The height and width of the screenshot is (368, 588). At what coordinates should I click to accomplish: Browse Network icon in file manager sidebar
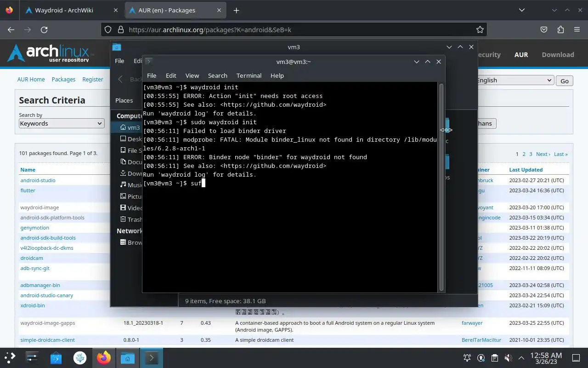point(123,242)
